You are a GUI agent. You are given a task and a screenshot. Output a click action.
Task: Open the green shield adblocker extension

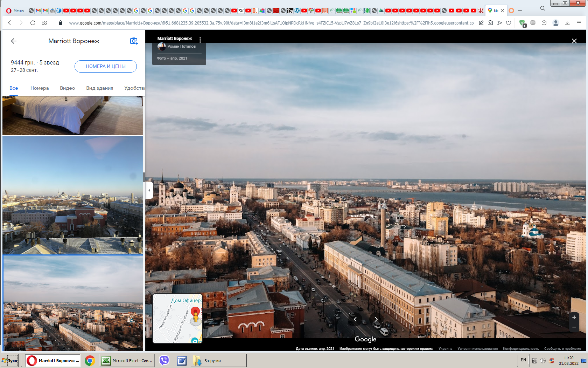(x=523, y=23)
